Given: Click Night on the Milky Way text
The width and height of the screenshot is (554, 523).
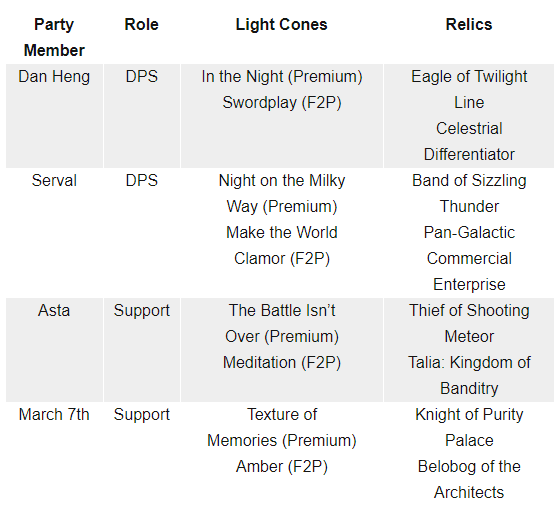Looking at the screenshot, I should click(282, 193).
